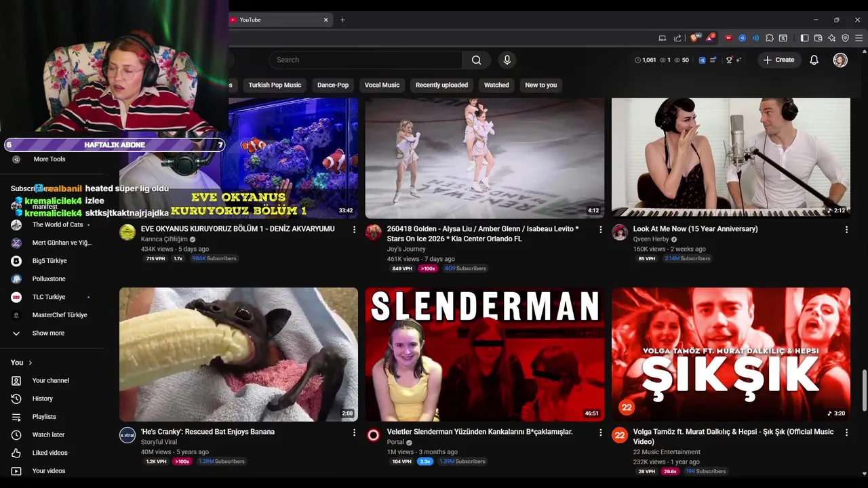Select the New to you chip
Screen dimensions: 868x488
coord(540,85)
